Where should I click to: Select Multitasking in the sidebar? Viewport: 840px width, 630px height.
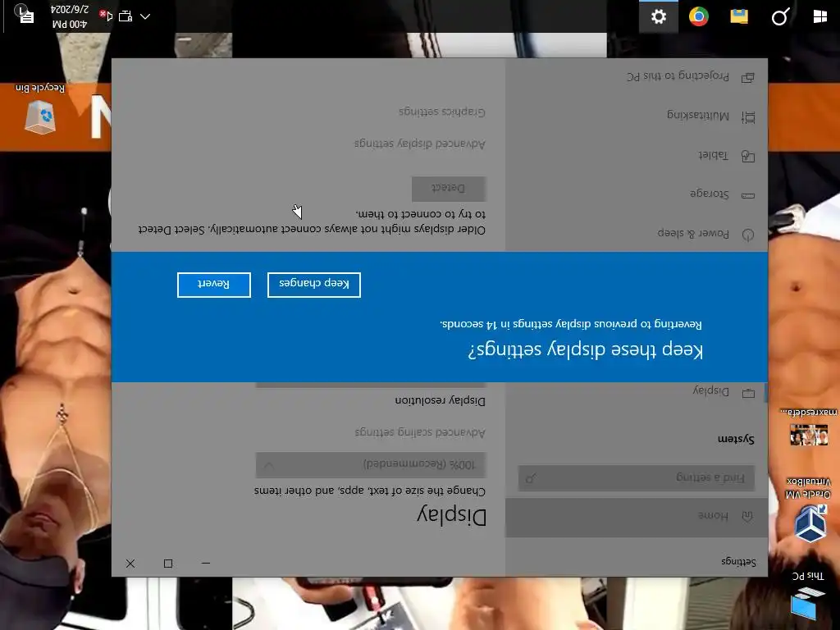tap(637, 116)
